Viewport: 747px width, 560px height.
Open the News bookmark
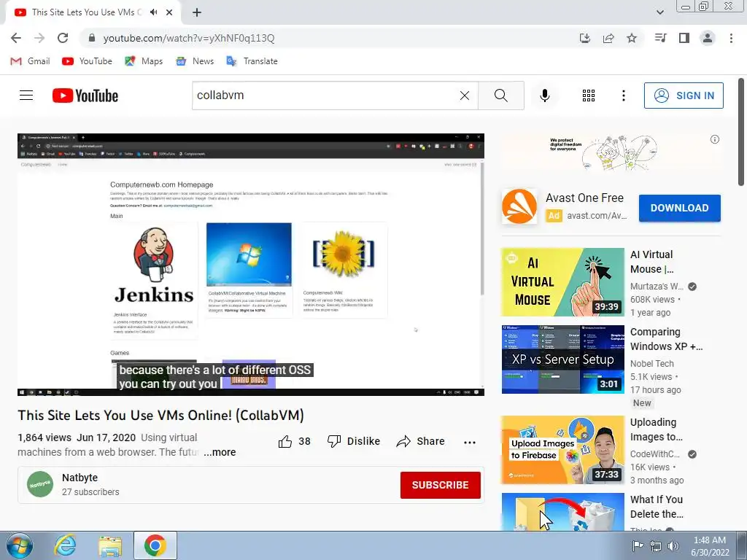click(x=194, y=61)
